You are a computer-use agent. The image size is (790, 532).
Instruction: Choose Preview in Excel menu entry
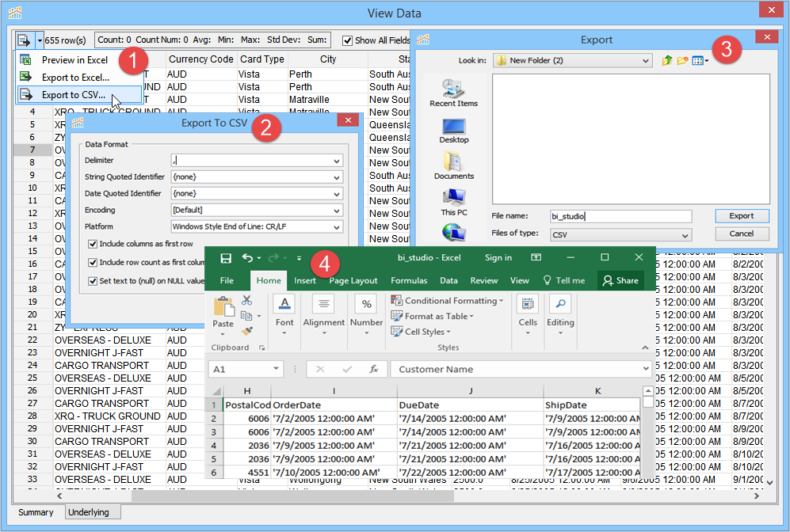click(x=74, y=60)
